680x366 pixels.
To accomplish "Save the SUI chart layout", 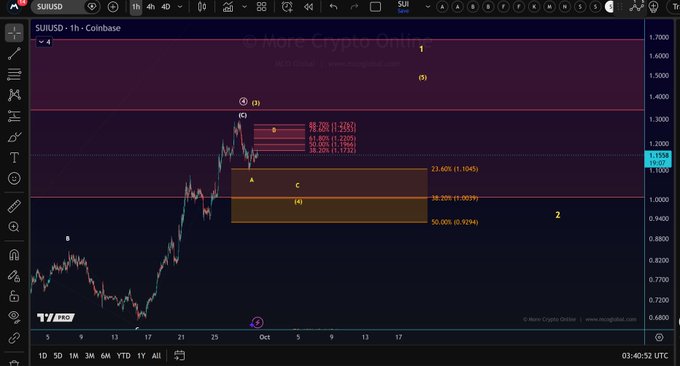I will pos(403,7).
